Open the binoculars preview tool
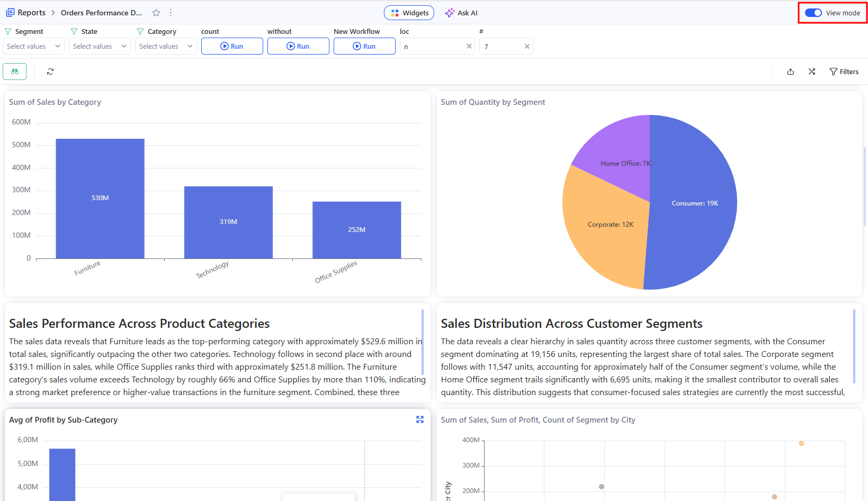The height and width of the screenshot is (501, 868). pos(14,71)
